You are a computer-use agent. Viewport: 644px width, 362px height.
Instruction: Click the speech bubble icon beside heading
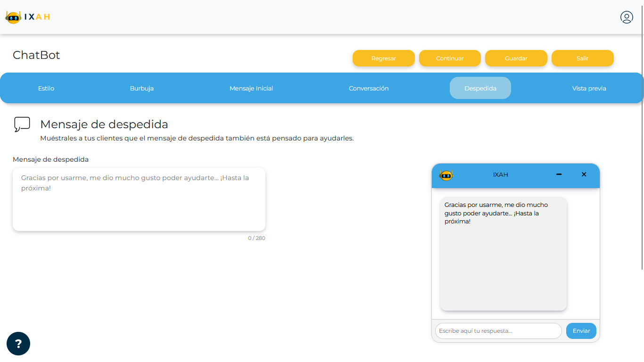pyautogui.click(x=22, y=124)
